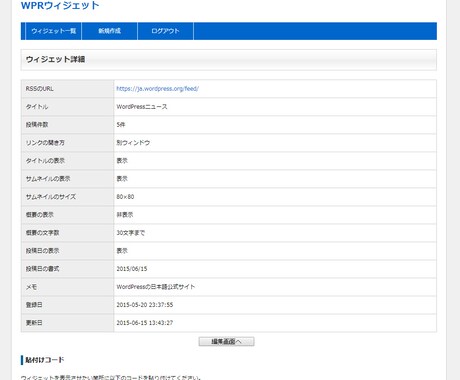460x380 pixels.
Task: Click the 2015-06-15 13:43:27 update date
Action: tap(144, 323)
